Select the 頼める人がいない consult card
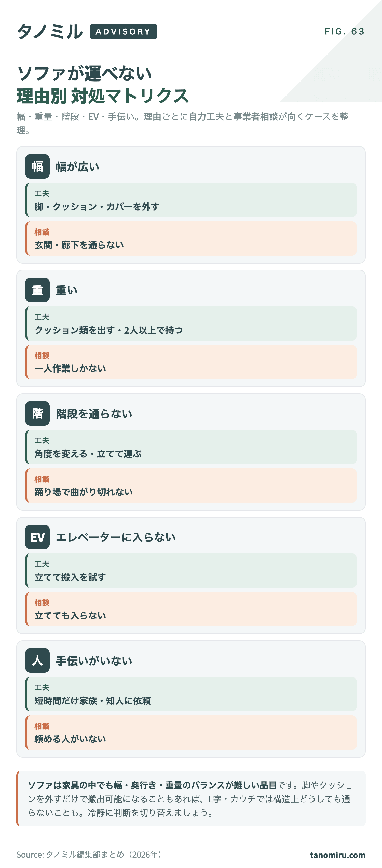The image size is (382, 868). click(191, 733)
